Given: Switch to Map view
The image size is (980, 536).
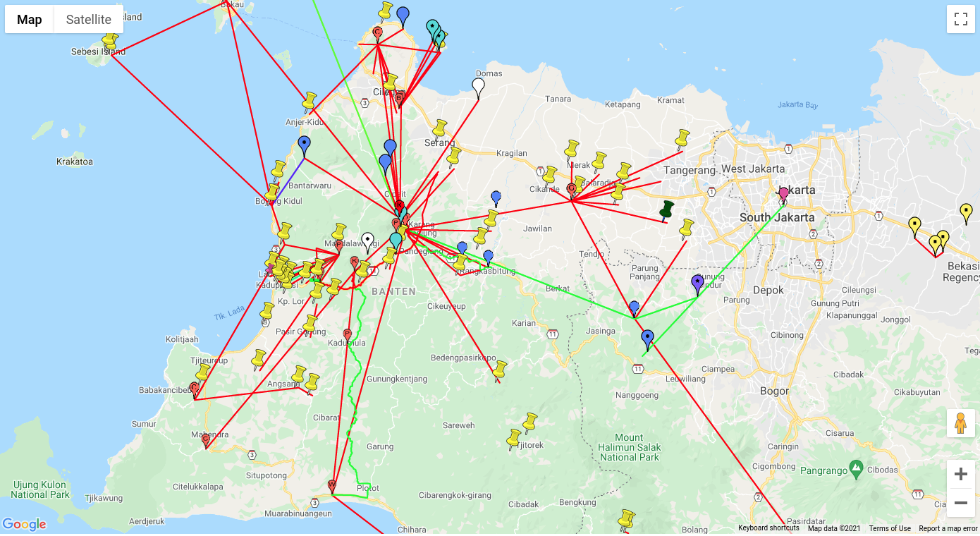Looking at the screenshot, I should click(30, 20).
